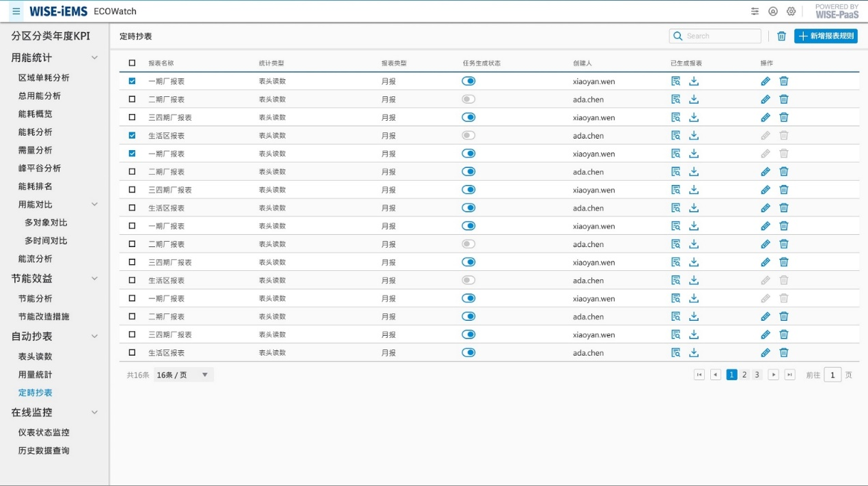This screenshot has width=868, height=486.
Task: Turn on task status toggle in the second row
Action: coord(468,99)
